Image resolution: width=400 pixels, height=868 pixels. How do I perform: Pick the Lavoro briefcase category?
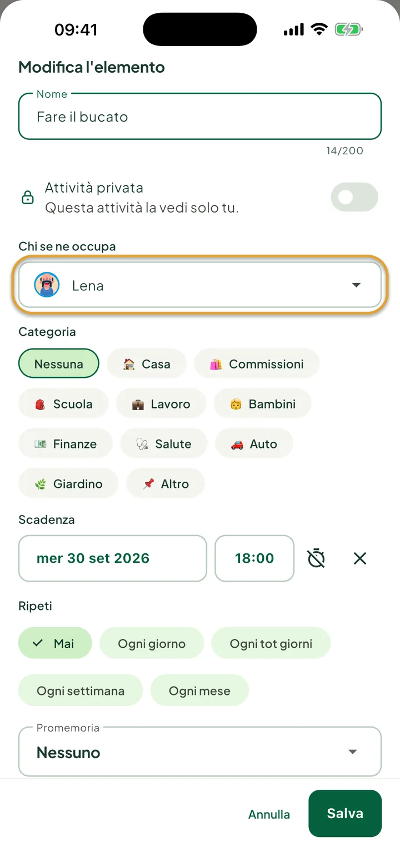tap(161, 404)
